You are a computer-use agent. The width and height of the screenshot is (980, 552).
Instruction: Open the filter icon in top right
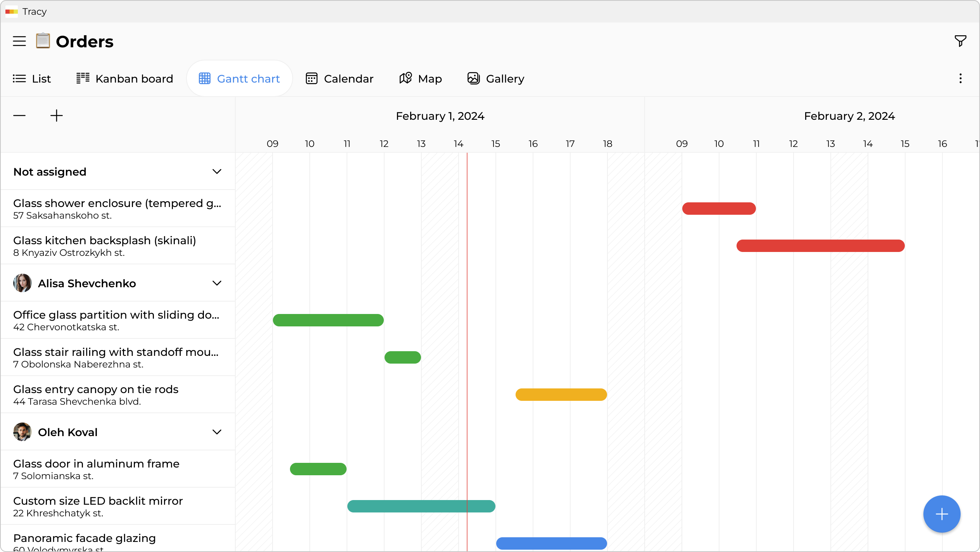(x=960, y=41)
